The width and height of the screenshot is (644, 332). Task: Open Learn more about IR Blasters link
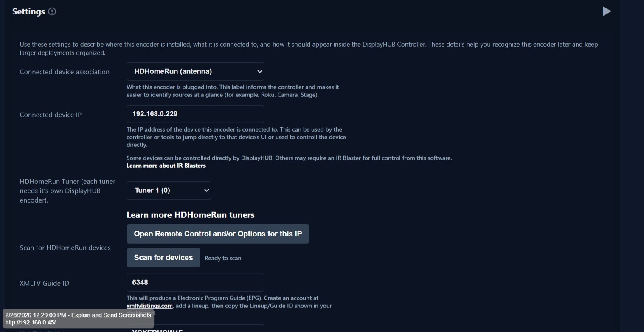pyautogui.click(x=166, y=166)
